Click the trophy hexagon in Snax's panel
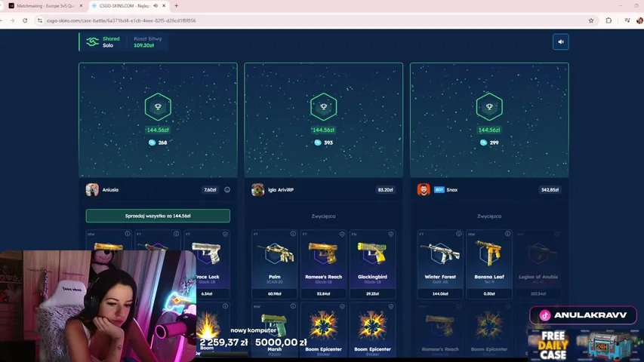Viewport: 644px width, 362px height. [489, 106]
